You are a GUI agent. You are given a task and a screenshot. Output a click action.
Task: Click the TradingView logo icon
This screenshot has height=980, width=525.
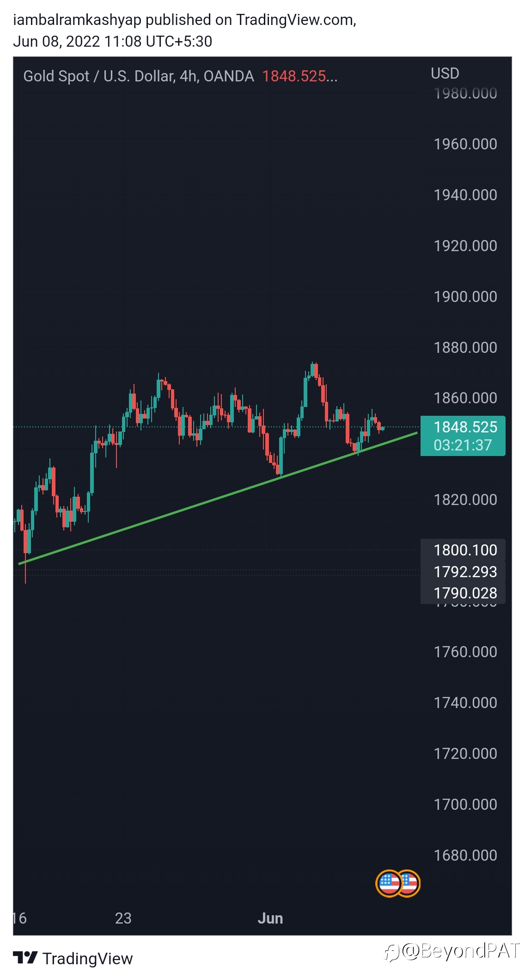click(x=25, y=958)
